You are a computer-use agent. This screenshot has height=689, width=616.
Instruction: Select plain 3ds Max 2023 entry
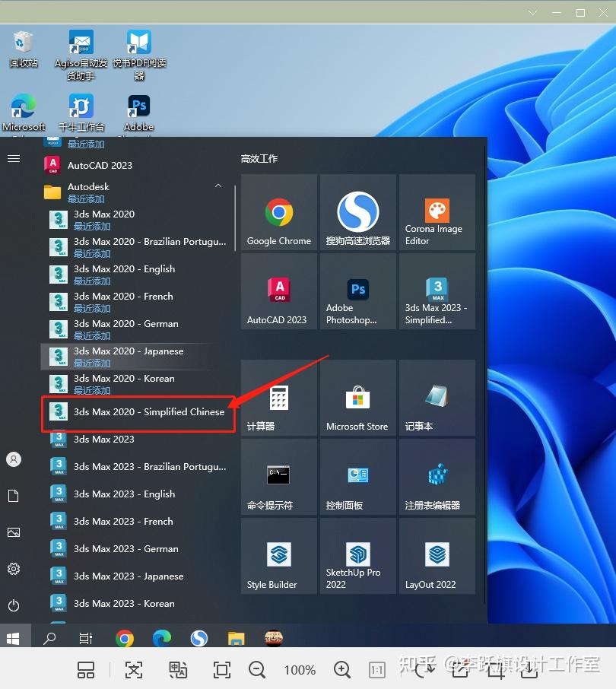[x=137, y=439]
